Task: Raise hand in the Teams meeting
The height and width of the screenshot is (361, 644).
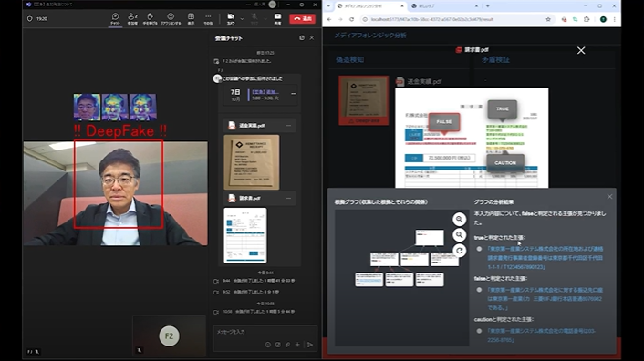Action: pyautogui.click(x=150, y=18)
